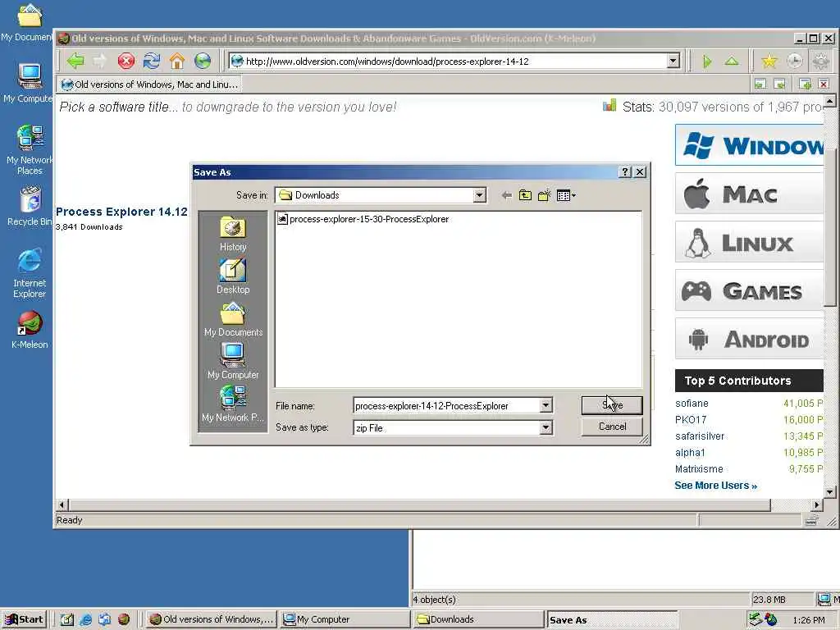
Task: Open Bookmarks with the yellow star
Action: 769,62
